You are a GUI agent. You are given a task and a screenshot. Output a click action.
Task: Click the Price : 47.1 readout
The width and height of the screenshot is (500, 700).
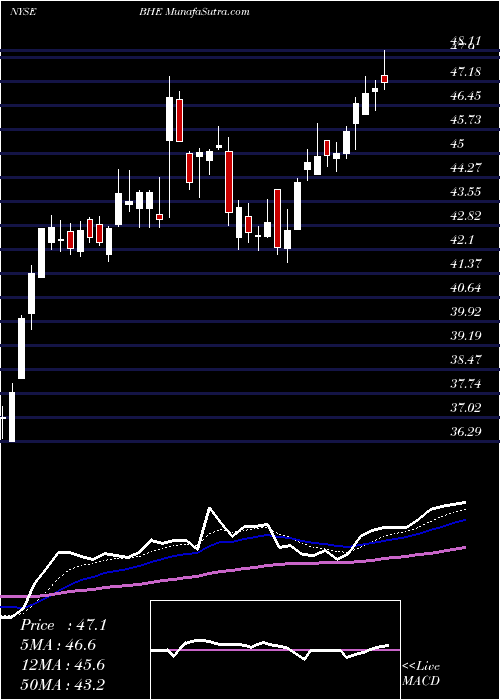point(63,625)
